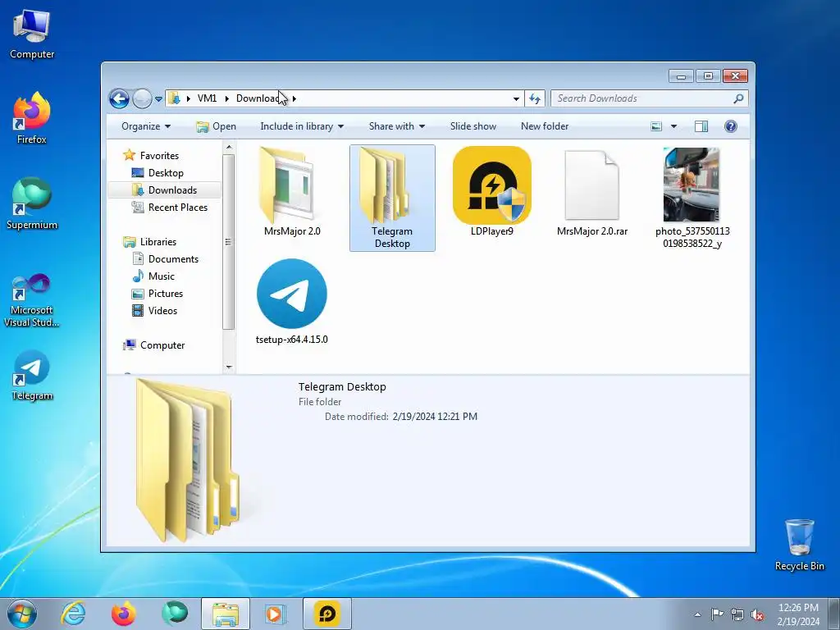
Task: Open Windows Media Player from taskbar
Action: coord(276,614)
